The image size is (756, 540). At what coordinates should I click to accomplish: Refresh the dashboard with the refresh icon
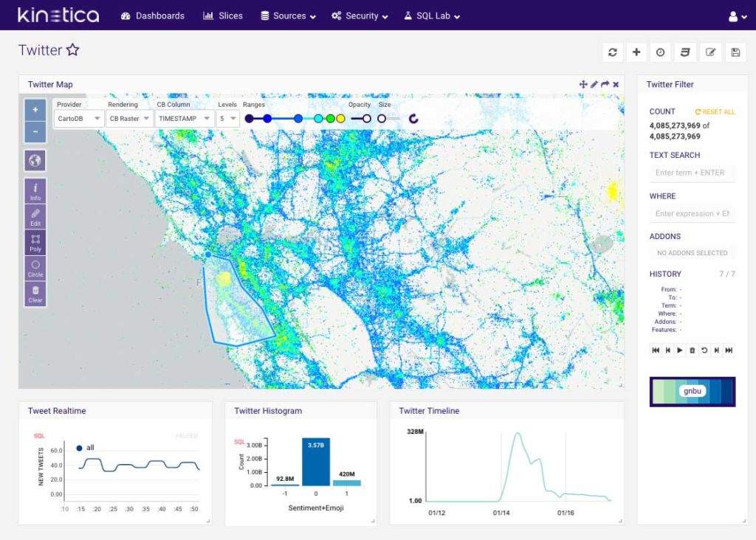point(612,52)
